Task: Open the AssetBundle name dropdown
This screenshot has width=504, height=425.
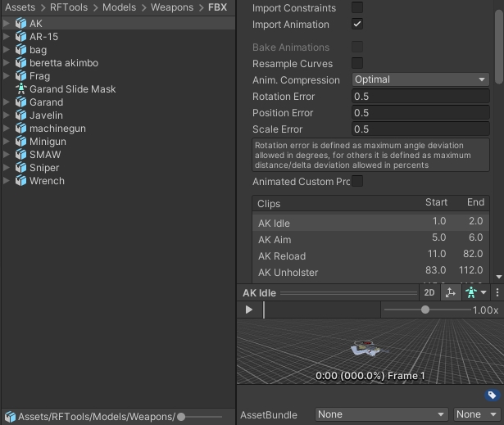Action: coord(382,414)
